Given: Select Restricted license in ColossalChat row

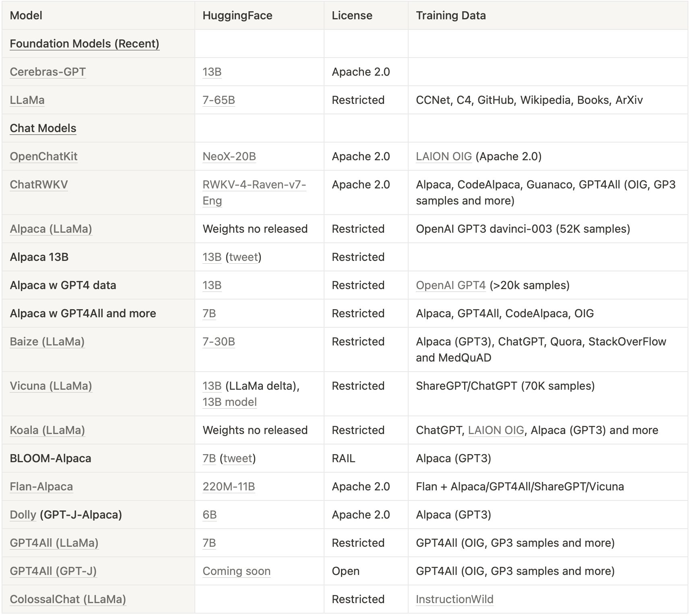Looking at the screenshot, I should pyautogui.click(x=366, y=599).
